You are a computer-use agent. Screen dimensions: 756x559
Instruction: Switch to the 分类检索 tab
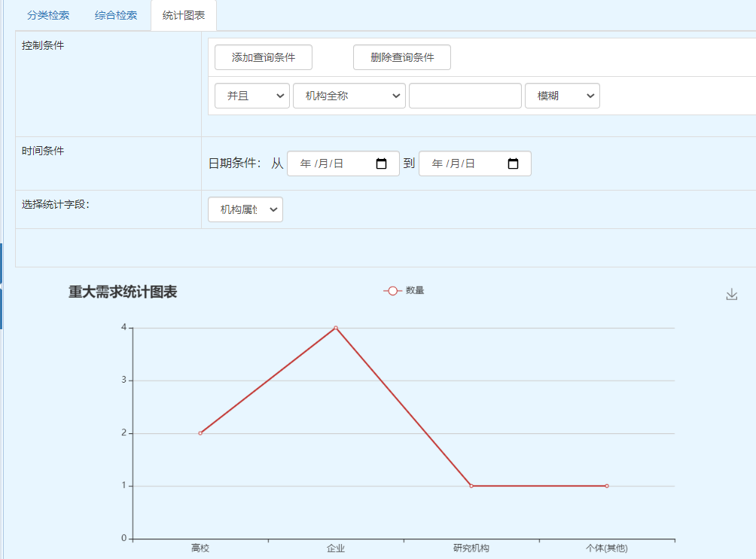48,15
